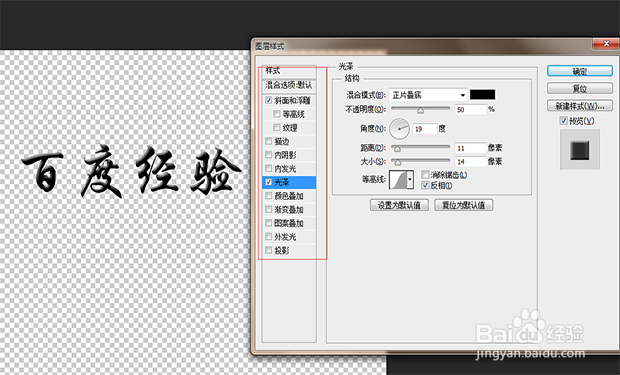This screenshot has height=375, width=620.
Task: Click the 复位为默认值 button
Action: (463, 205)
